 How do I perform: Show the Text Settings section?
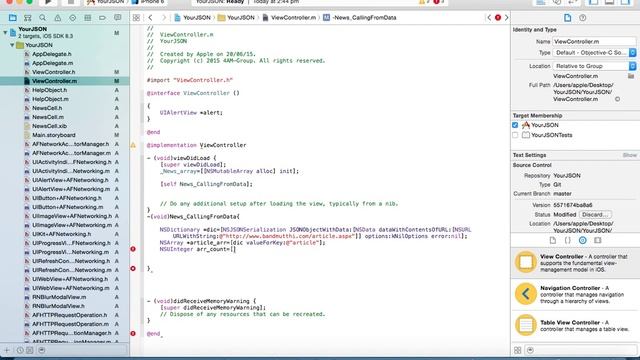(629, 155)
